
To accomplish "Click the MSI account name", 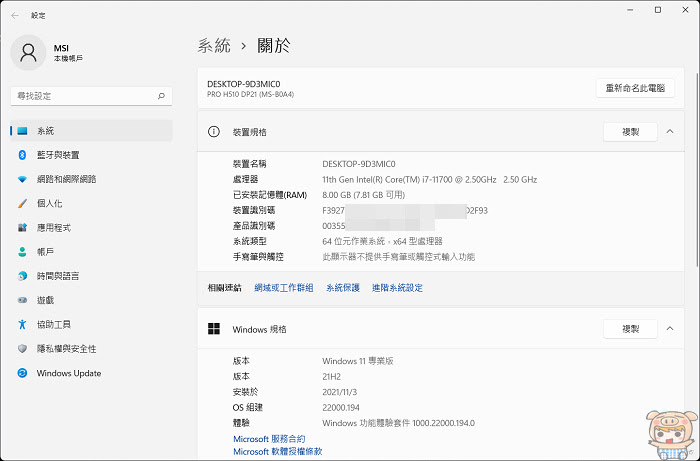I will pos(61,48).
